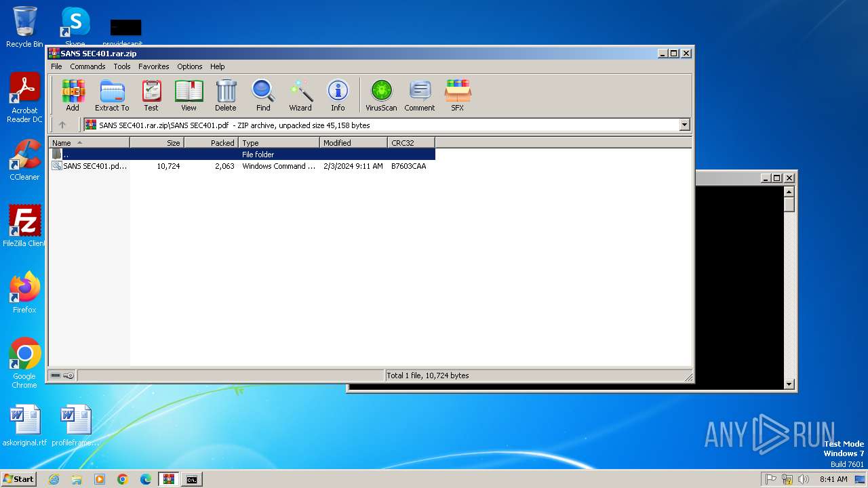Viewport: 868px width, 488px height.
Task: Click the Add toolbar icon
Action: pos(73,95)
